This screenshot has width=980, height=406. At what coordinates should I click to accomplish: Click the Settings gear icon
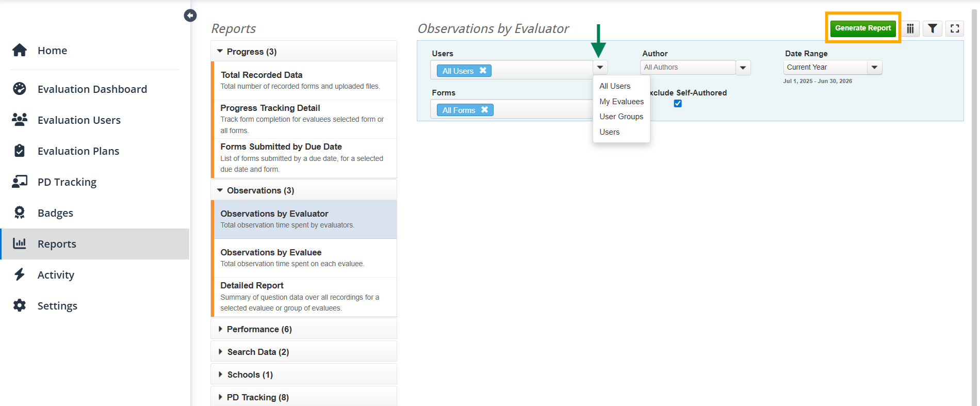[20, 305]
